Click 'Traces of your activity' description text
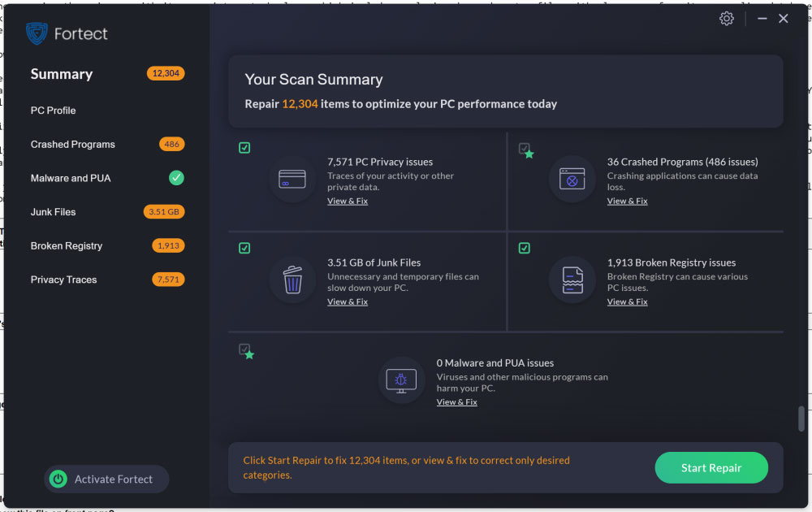 click(391, 181)
